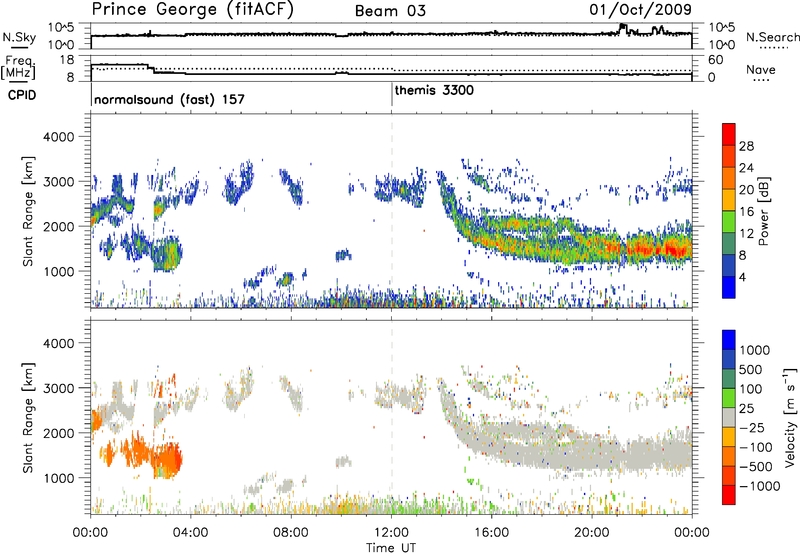Click the 'Slant Range [km]' label of power panel
Image resolution: width=800 pixels, height=554 pixels.
[28, 211]
